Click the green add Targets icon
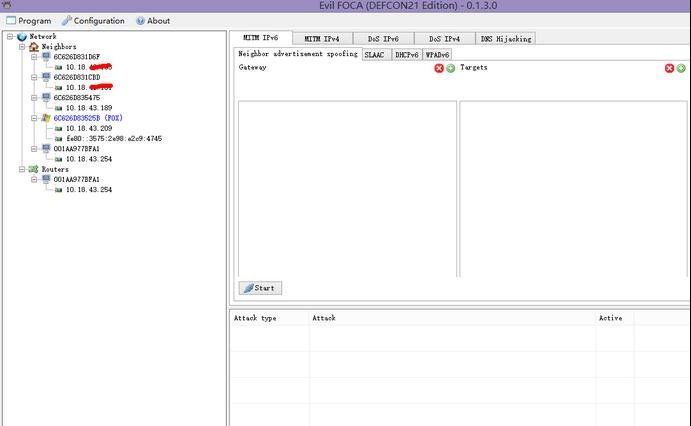691x426 pixels. tap(680, 68)
